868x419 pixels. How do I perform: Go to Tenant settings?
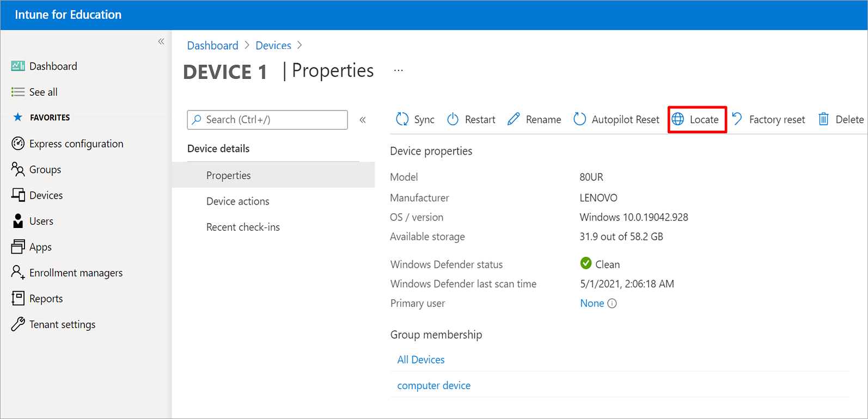pos(62,324)
